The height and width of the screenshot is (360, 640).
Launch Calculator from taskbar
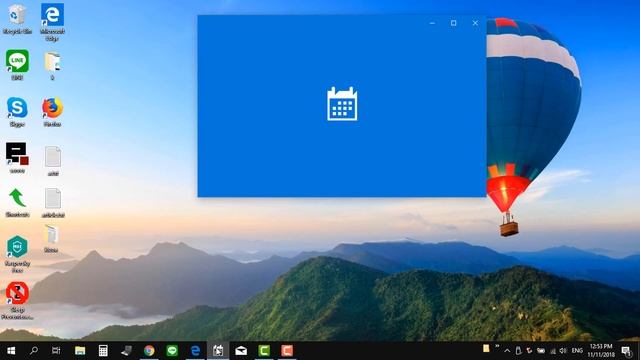[103, 351]
